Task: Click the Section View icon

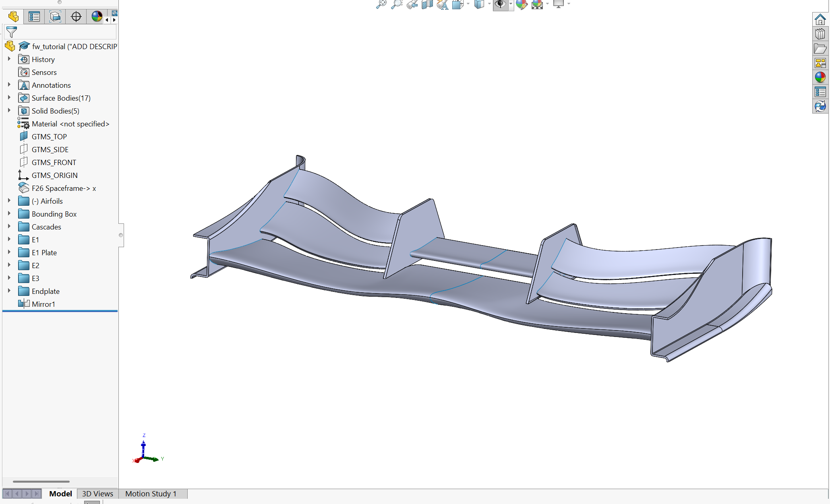Action: [427, 4]
